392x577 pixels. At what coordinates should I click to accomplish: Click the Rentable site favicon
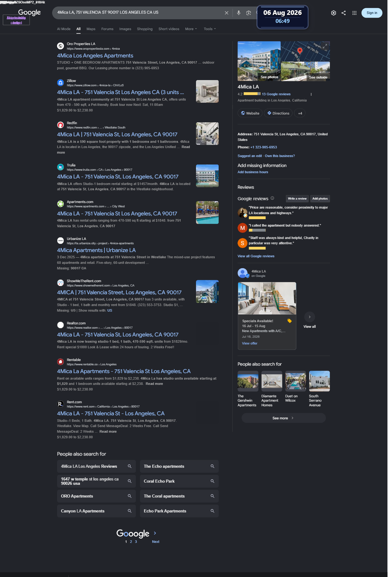(60, 362)
